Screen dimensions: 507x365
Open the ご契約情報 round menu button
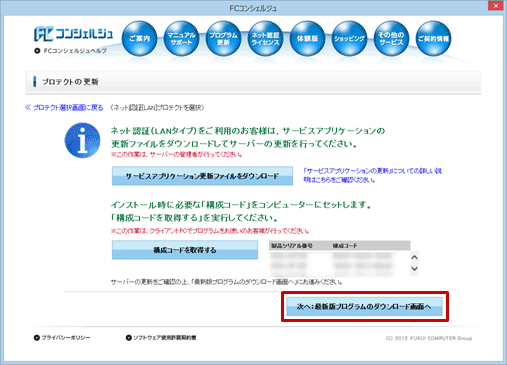(433, 39)
